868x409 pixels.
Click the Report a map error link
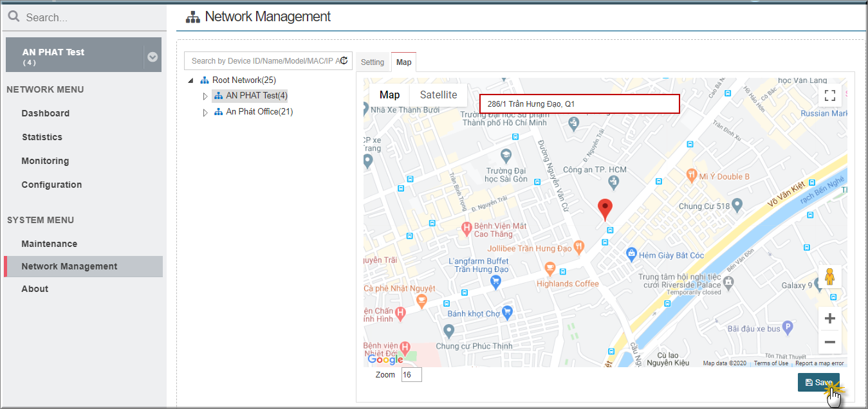coord(820,363)
